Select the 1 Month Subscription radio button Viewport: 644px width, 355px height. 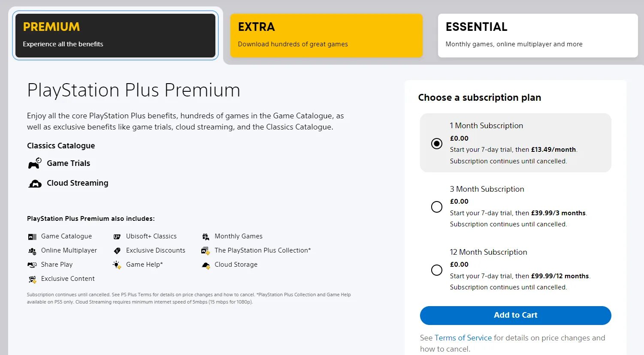(x=437, y=144)
